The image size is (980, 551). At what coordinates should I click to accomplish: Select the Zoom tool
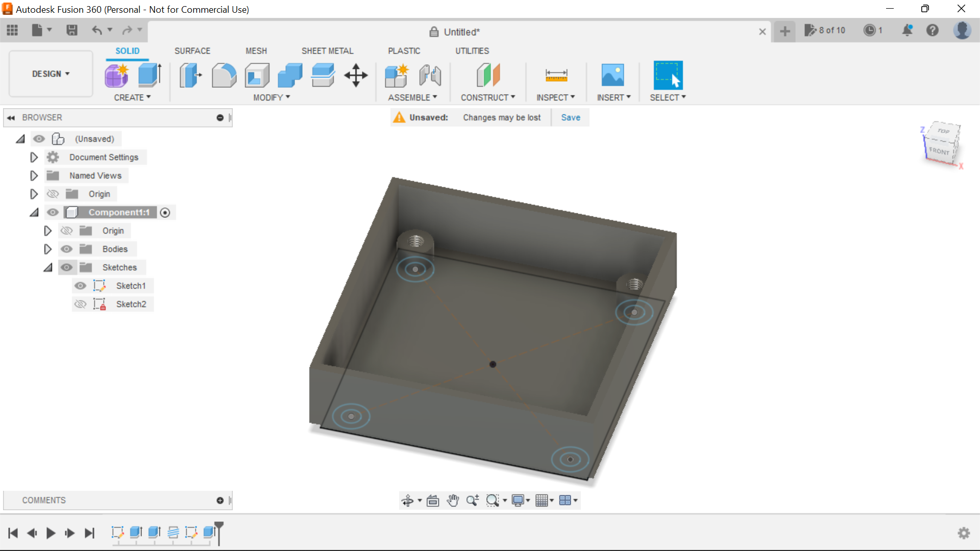(x=473, y=500)
